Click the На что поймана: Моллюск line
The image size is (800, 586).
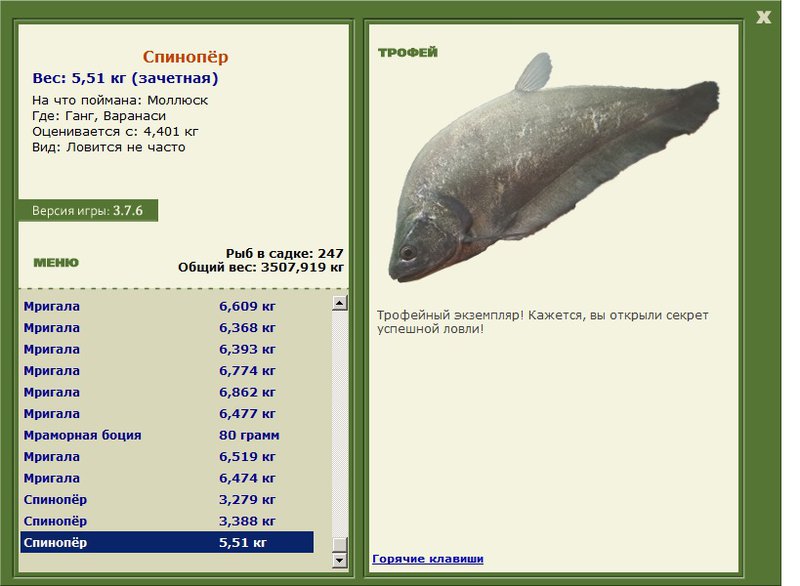(x=120, y=100)
